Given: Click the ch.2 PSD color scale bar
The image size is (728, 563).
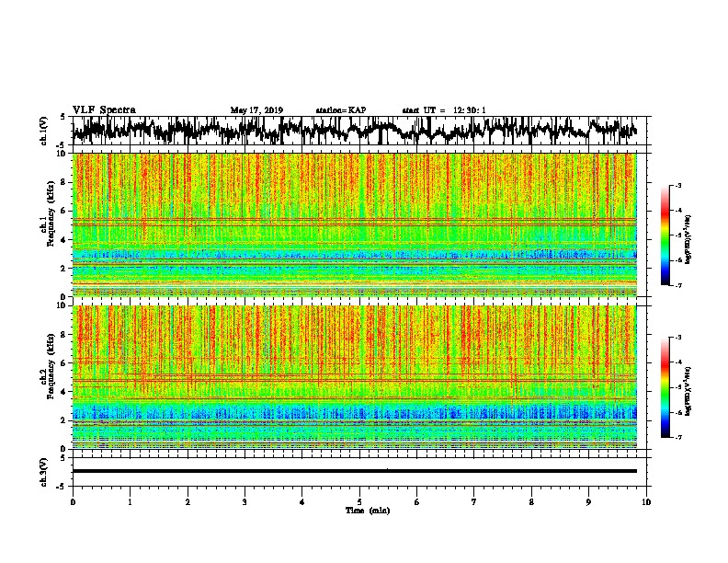Looking at the screenshot, I should [665, 387].
